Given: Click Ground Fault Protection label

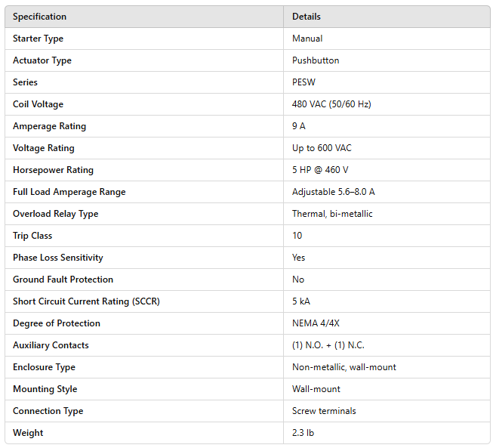Looking at the screenshot, I should click(63, 280).
